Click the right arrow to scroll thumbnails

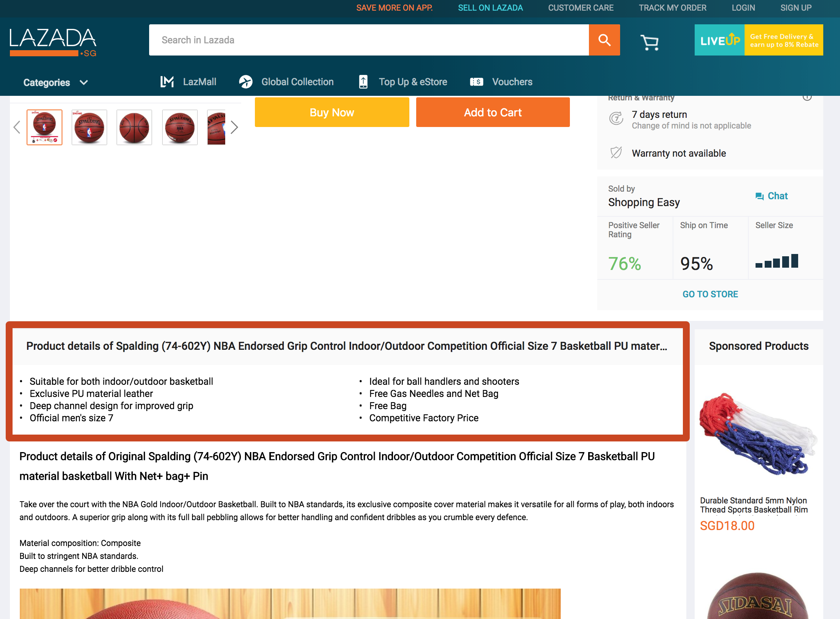[x=234, y=127]
